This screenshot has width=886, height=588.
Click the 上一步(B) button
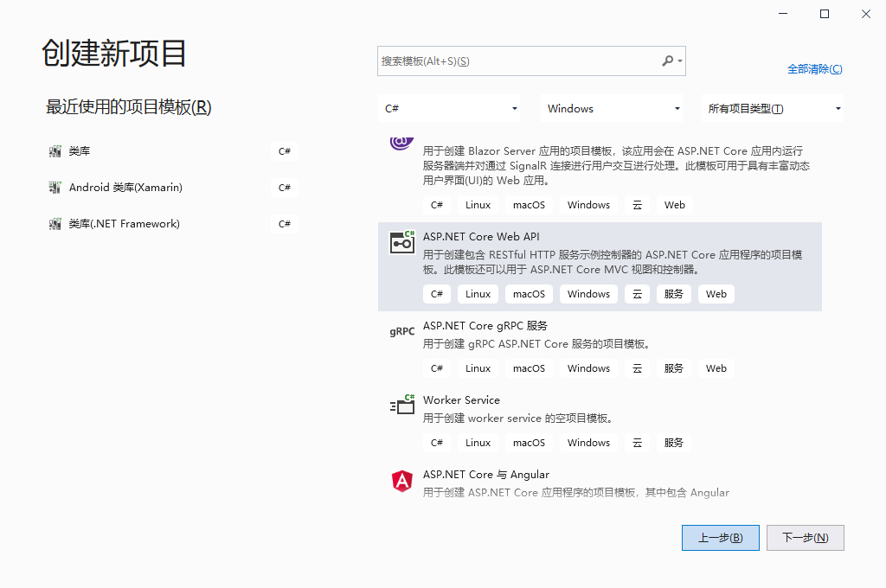721,538
